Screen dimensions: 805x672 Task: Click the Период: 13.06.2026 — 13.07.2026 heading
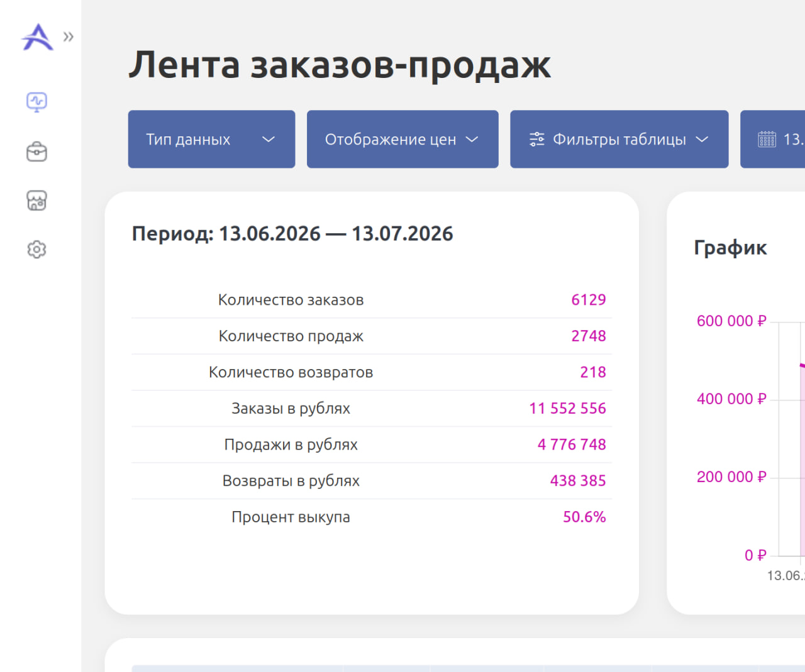(292, 233)
